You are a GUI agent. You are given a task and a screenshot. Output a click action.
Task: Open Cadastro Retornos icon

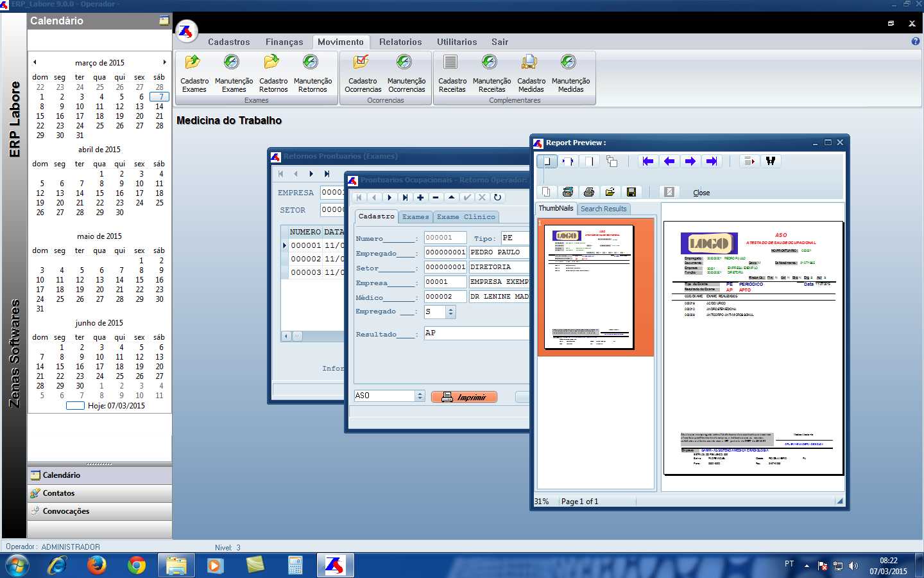[273, 73]
